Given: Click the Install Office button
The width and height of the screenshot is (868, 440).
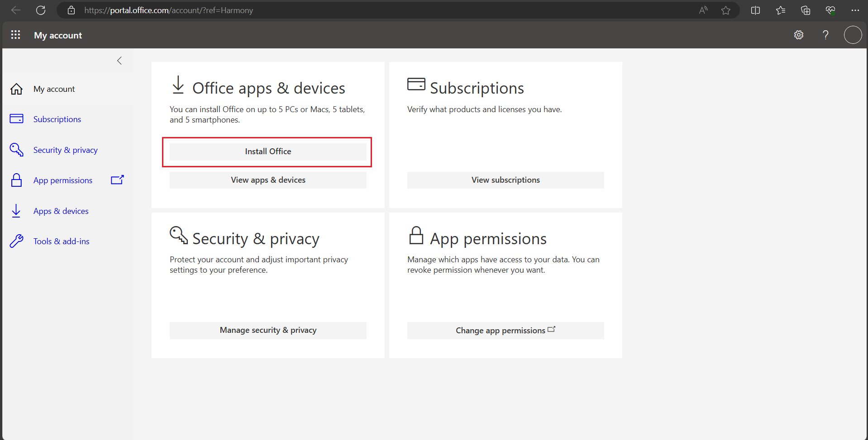Looking at the screenshot, I should (268, 151).
